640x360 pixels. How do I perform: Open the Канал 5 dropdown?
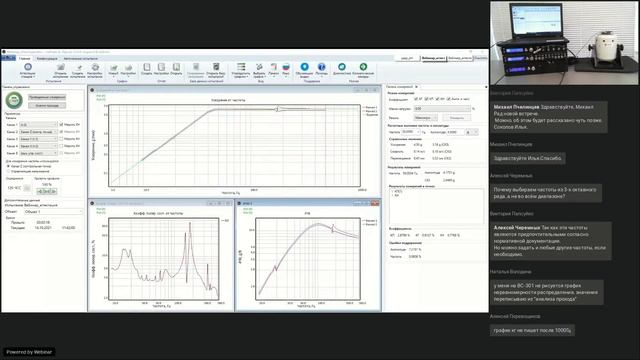point(38,153)
